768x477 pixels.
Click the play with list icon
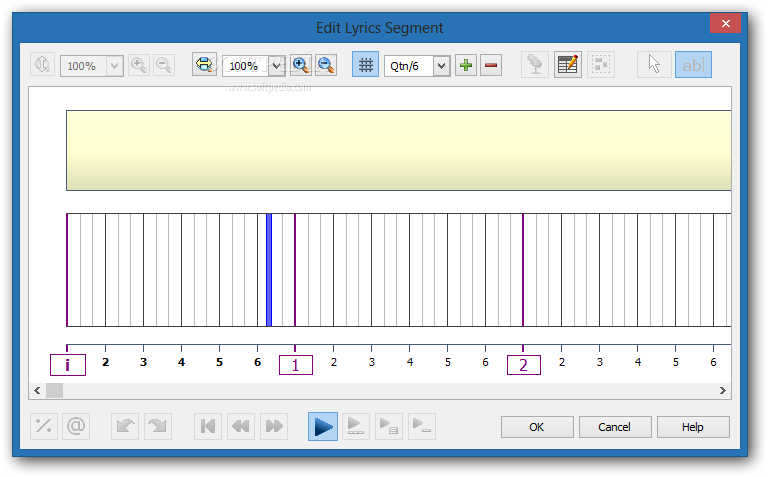click(x=389, y=426)
